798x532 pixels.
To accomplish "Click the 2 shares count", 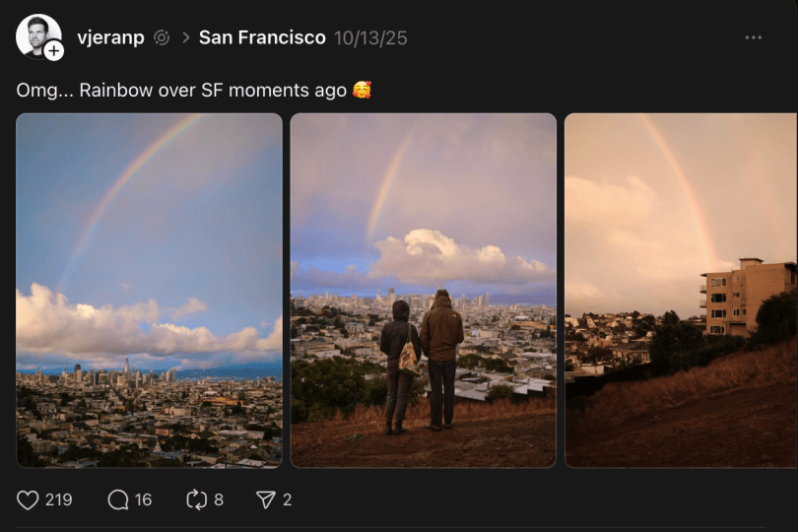I will [288, 499].
